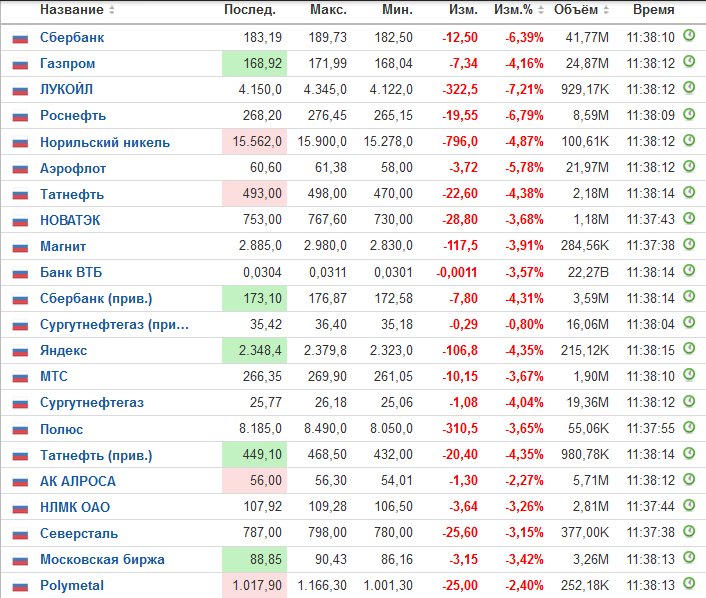This screenshot has width=706, height=598.
Task: Open the Сургутнефтегаз (при… preferred link
Action: pos(114,325)
